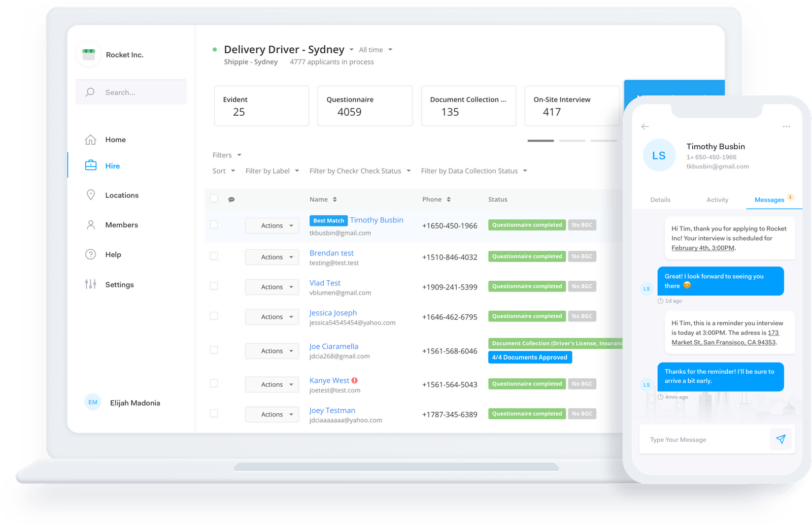812x525 pixels.
Task: Switch to the Activity tab on the phone
Action: [717, 200]
